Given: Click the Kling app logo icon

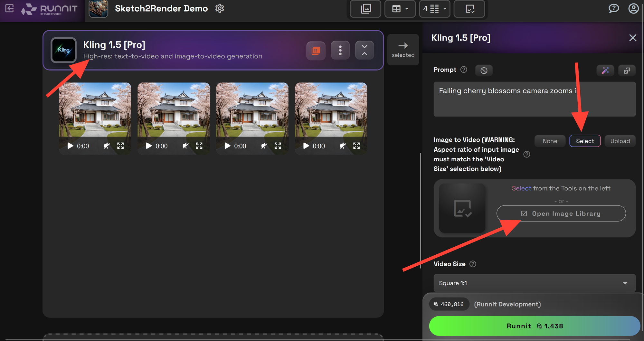Looking at the screenshot, I should (x=64, y=50).
